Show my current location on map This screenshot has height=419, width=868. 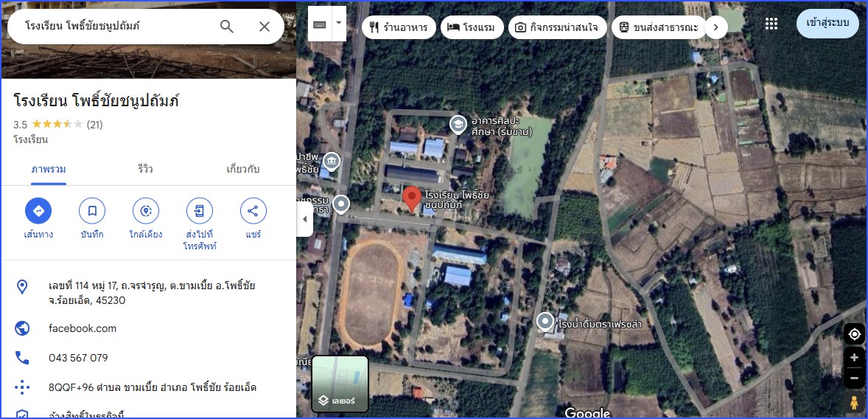pos(854,334)
